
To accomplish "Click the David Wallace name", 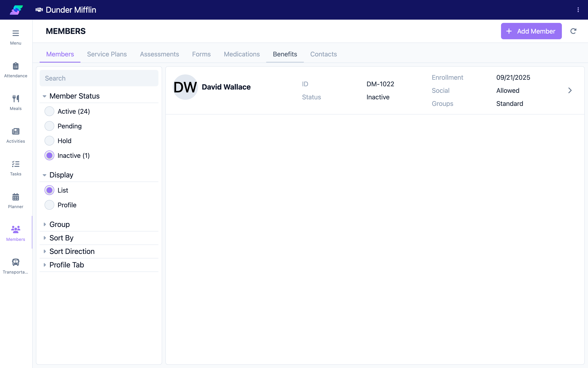I will click(226, 87).
